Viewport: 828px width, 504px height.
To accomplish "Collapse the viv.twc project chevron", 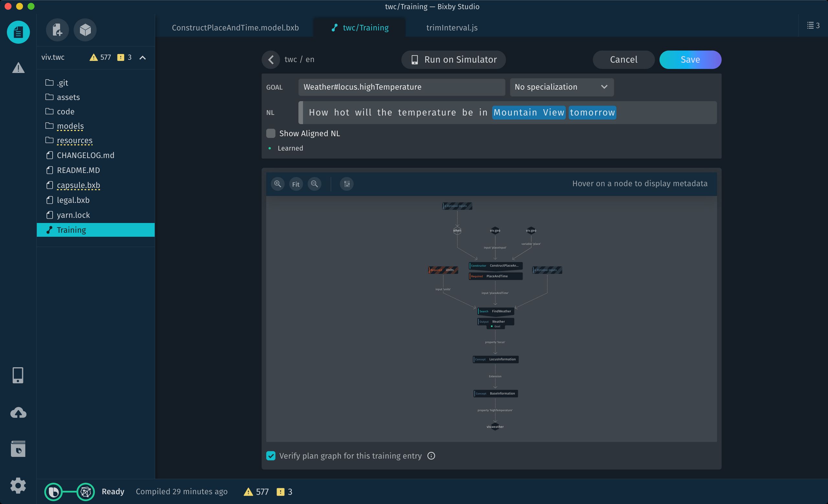I will tap(143, 58).
